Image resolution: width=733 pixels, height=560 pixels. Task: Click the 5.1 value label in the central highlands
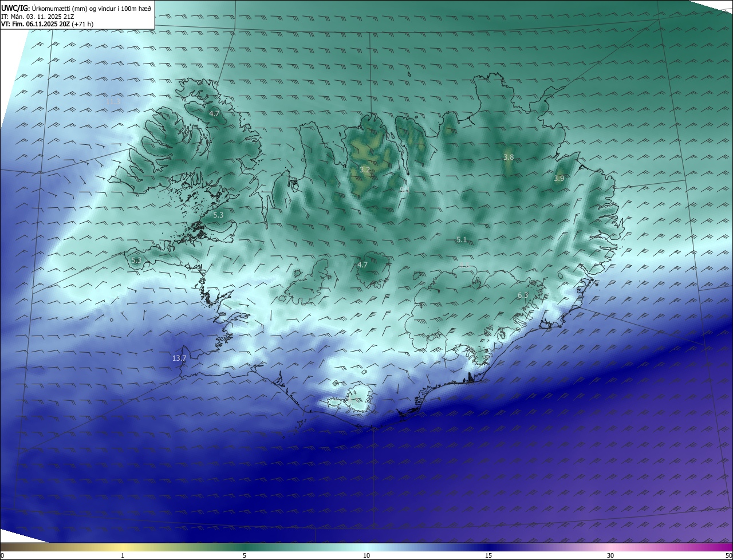click(x=462, y=240)
